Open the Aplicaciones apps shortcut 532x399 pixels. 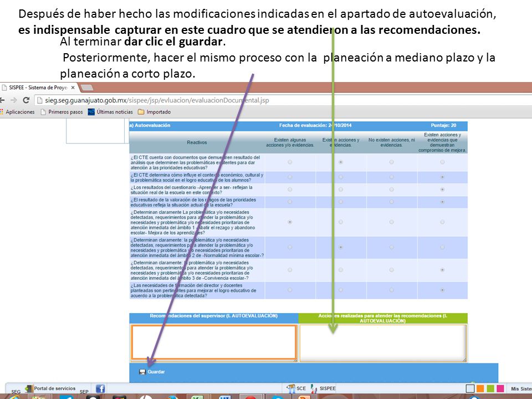coord(17,112)
